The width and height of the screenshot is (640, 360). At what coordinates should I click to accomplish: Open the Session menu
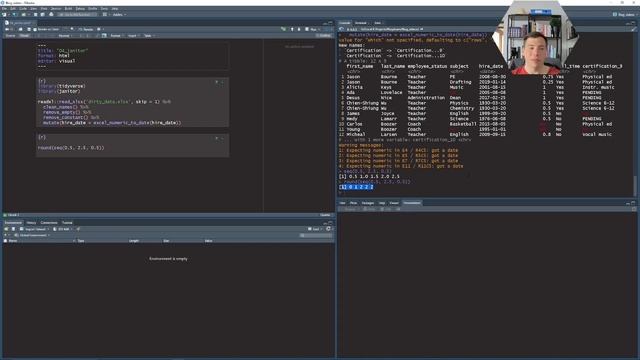(56, 9)
